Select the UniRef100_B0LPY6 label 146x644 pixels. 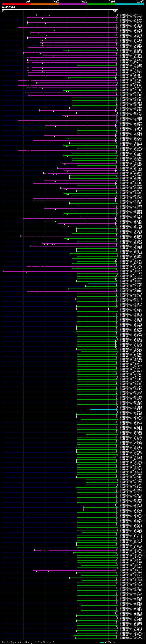tap(131, 366)
